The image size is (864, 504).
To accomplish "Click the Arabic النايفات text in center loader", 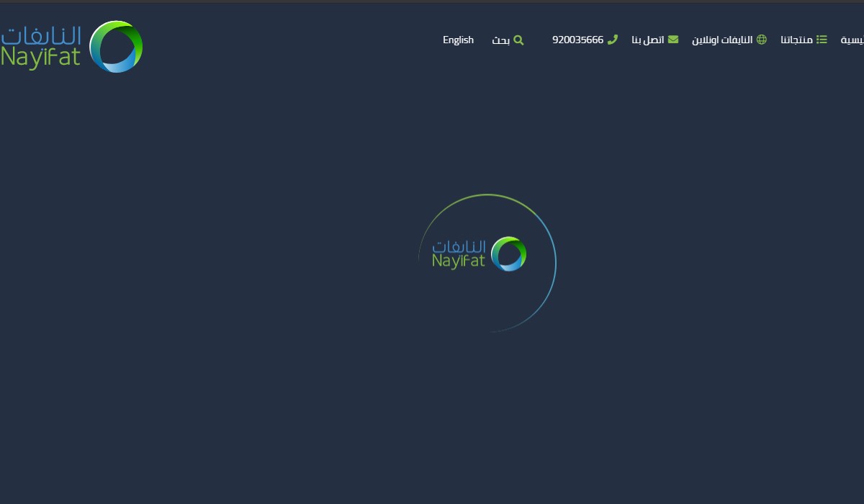I will point(459,247).
